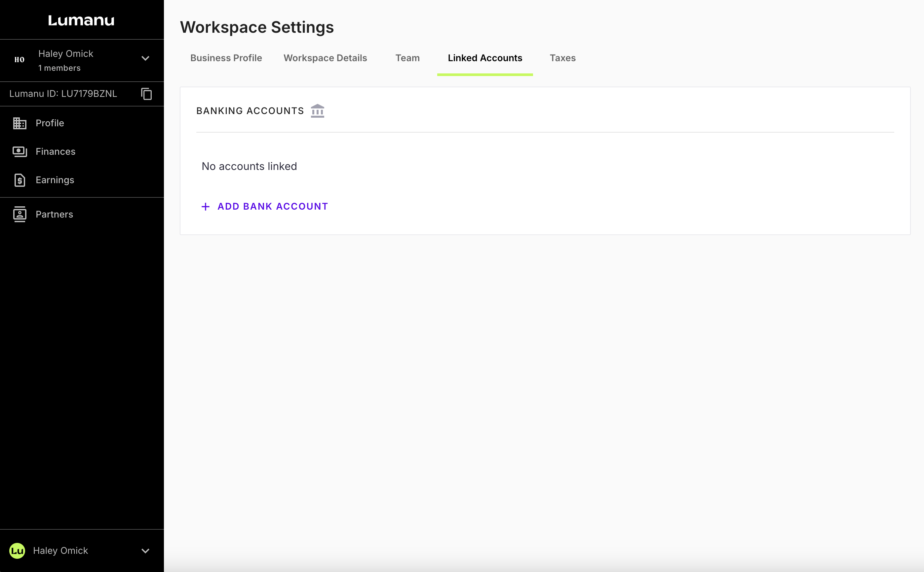924x572 pixels.
Task: Expand the bottom Haley Omick user menu chevron
Action: (145, 551)
